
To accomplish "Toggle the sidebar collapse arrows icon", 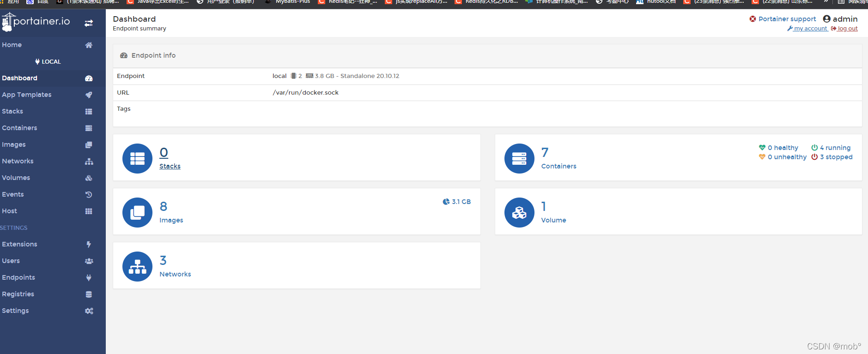I will point(89,23).
